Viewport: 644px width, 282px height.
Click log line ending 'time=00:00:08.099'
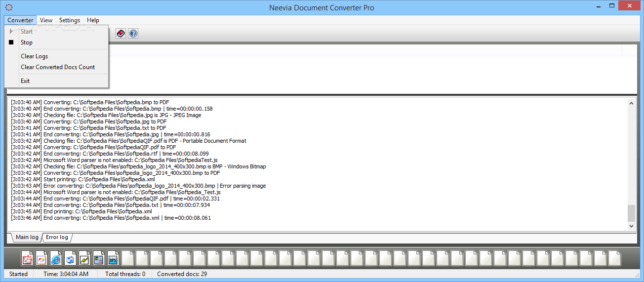tap(110, 154)
